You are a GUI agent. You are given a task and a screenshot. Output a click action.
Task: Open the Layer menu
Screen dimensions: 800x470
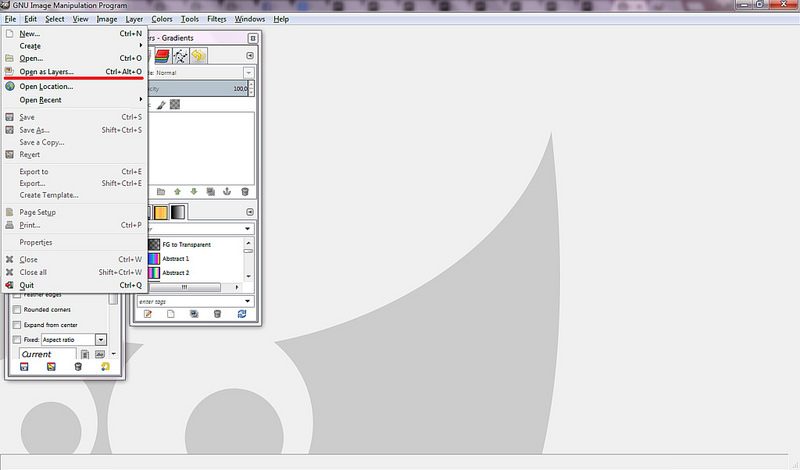tap(134, 19)
